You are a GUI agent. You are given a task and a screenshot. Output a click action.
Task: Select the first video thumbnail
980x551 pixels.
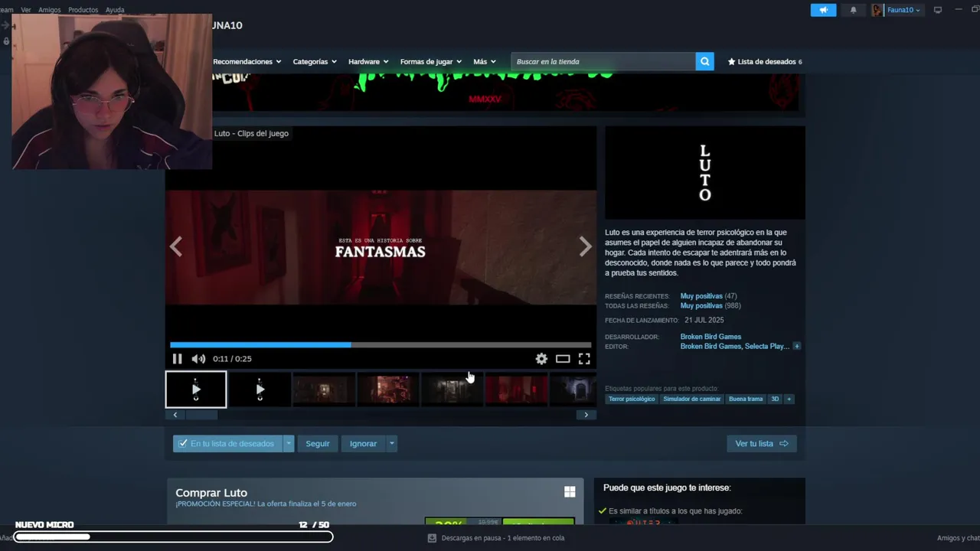point(196,390)
